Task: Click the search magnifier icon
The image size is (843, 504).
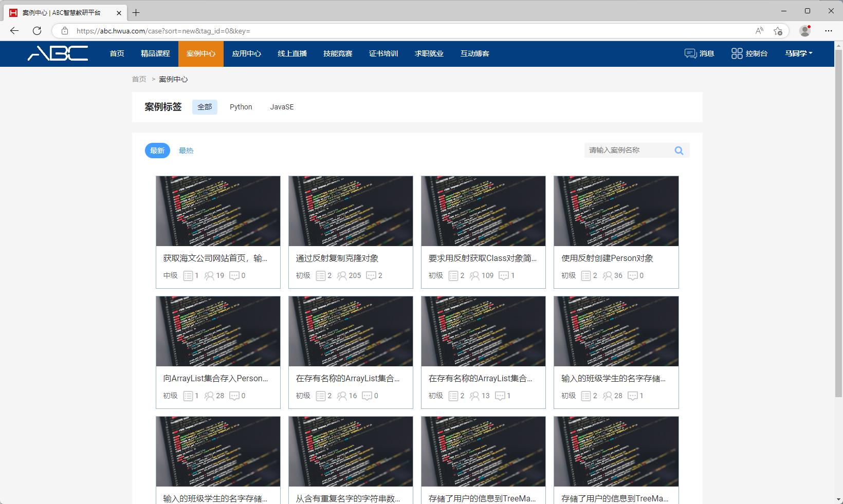Action: click(679, 151)
